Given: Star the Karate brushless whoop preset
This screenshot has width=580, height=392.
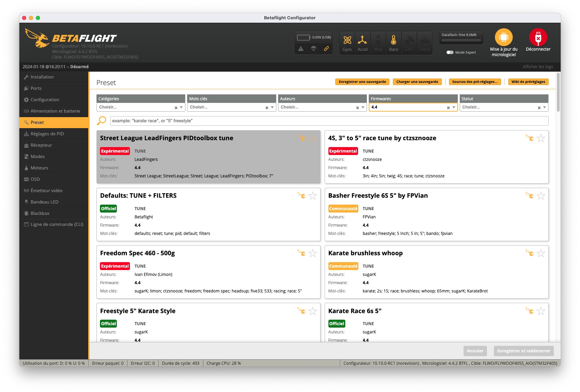Looking at the screenshot, I should click(541, 253).
